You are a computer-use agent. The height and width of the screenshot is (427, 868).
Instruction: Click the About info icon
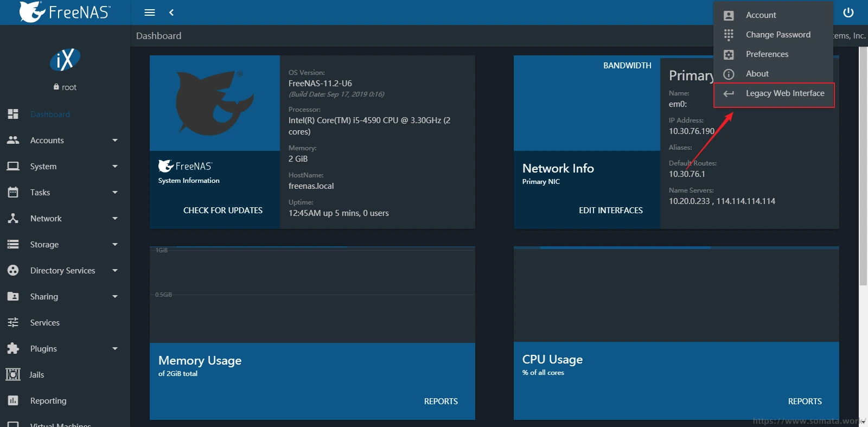pyautogui.click(x=729, y=74)
